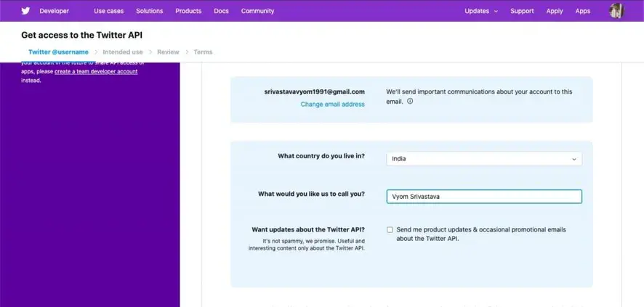Click the Developer home link
Viewport: 644px width, 307px height.
click(x=55, y=11)
